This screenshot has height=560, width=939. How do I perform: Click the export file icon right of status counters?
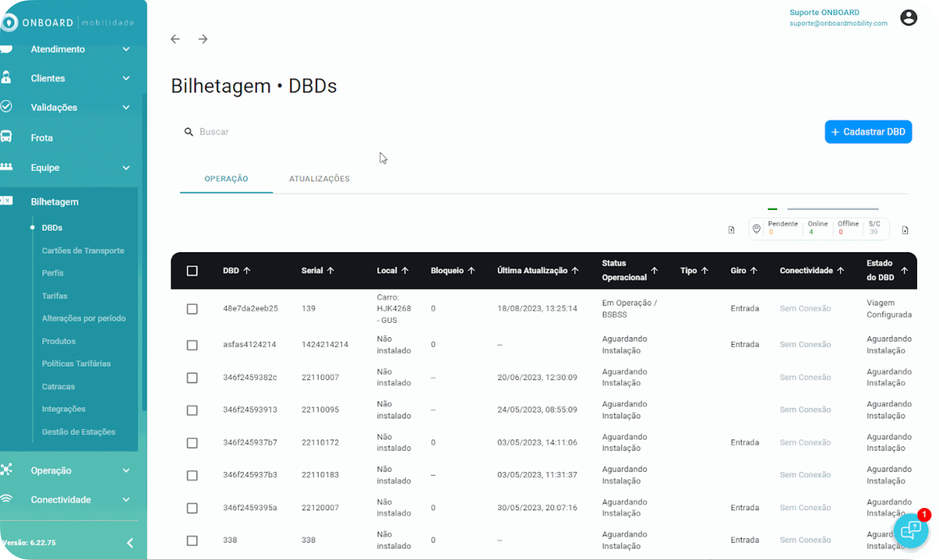tap(905, 230)
